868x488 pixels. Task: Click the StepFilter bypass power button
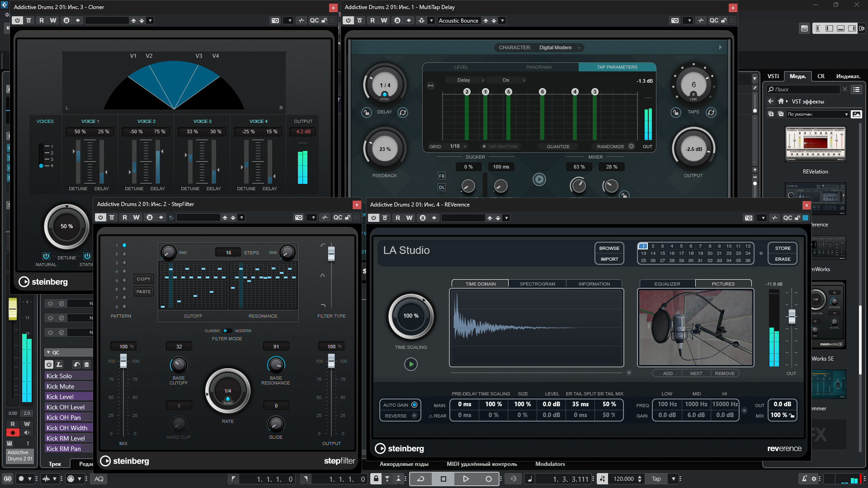click(100, 217)
